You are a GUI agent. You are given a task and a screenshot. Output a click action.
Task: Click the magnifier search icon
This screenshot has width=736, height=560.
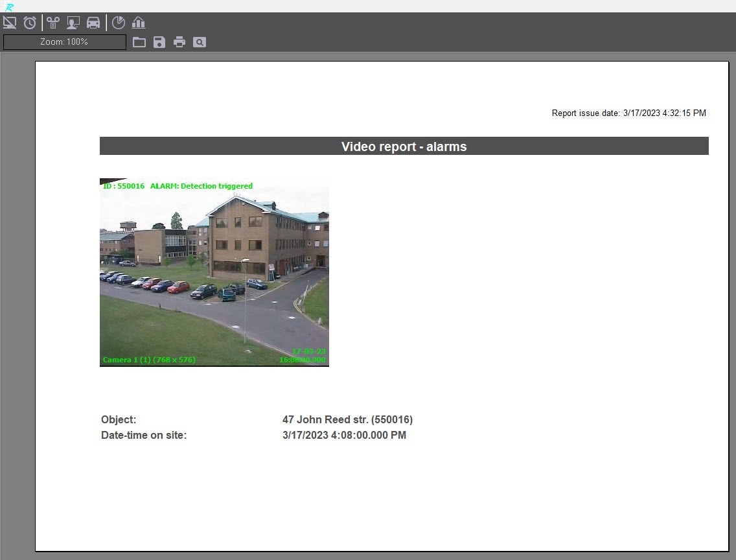tap(200, 42)
